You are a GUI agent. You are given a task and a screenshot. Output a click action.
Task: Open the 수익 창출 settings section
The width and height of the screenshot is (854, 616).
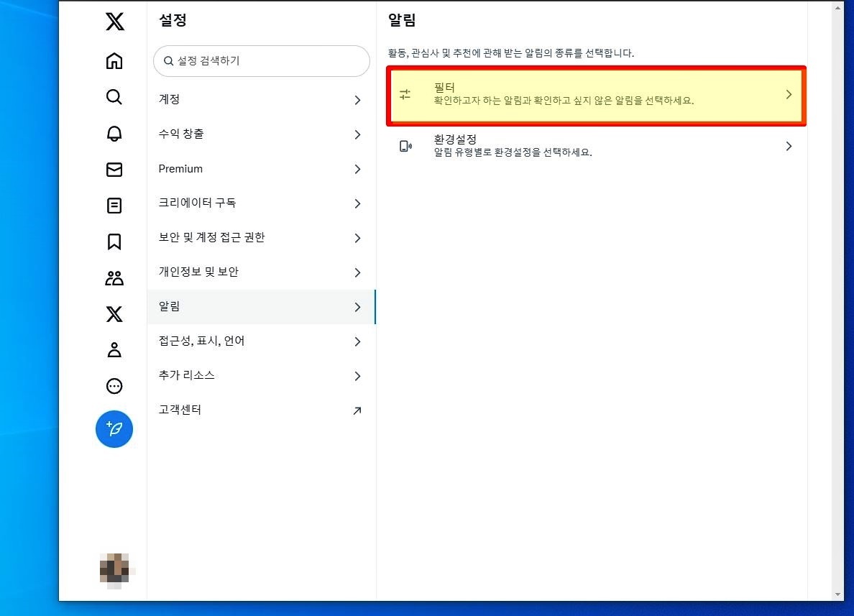[261, 134]
